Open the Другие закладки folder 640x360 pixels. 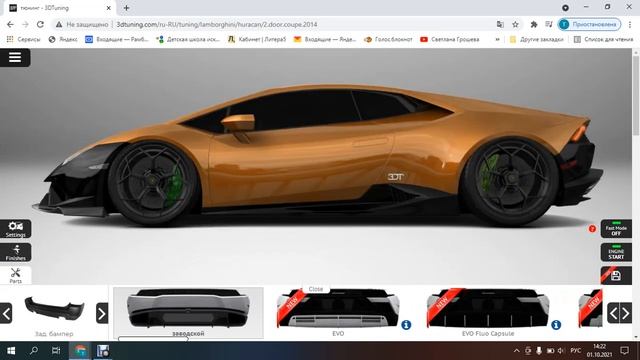pyautogui.click(x=537, y=40)
